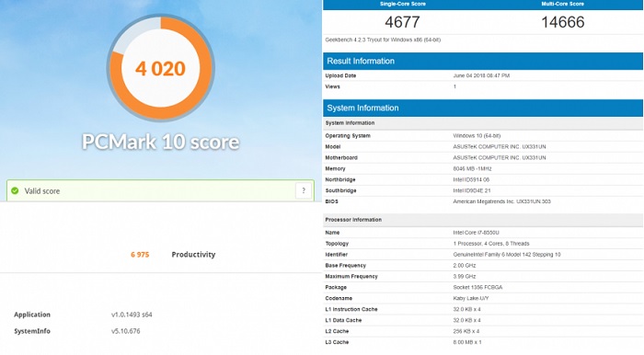Select the 4 020 PCMark score number
644x355 pixels.
[161, 69]
